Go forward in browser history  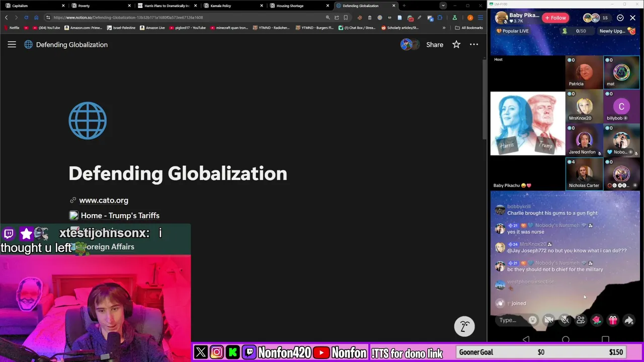pos(16,17)
